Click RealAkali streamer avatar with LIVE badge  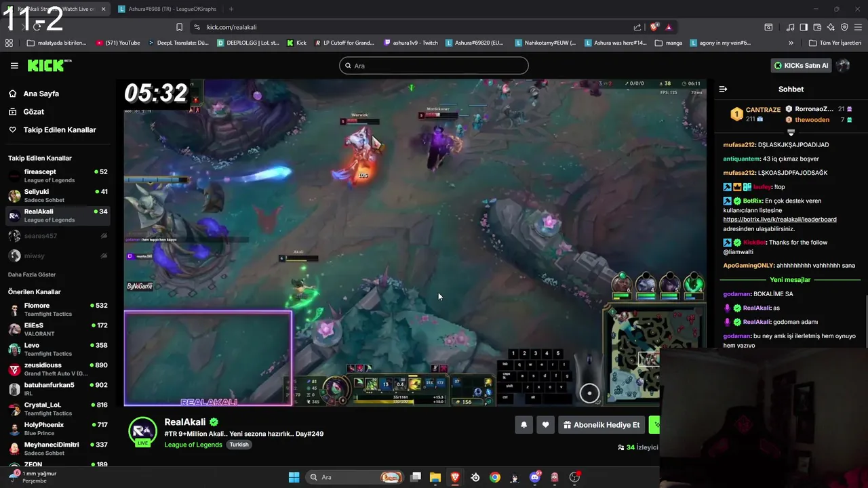[142, 432]
